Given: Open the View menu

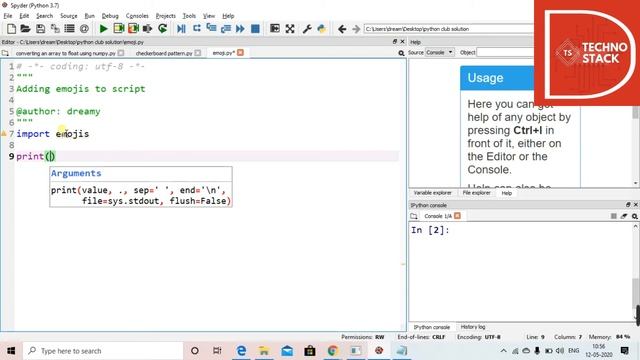Looking at the screenshot, I should (x=209, y=16).
